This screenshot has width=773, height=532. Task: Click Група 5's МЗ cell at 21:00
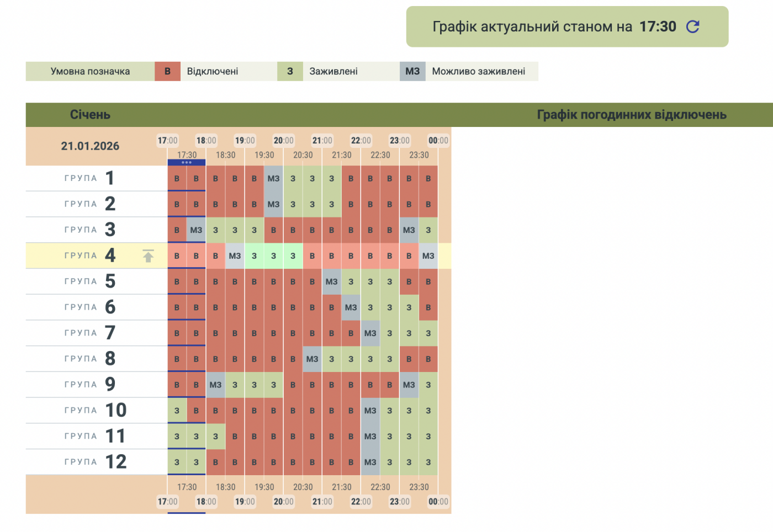click(331, 281)
